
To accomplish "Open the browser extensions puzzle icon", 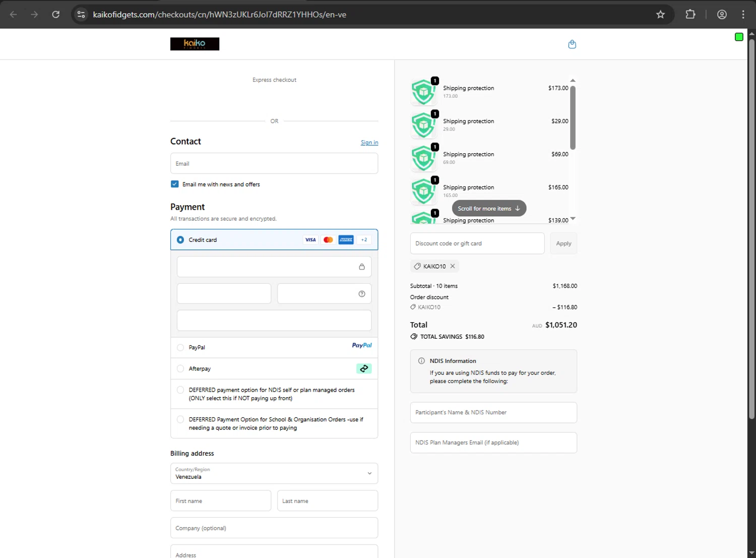I will point(690,15).
